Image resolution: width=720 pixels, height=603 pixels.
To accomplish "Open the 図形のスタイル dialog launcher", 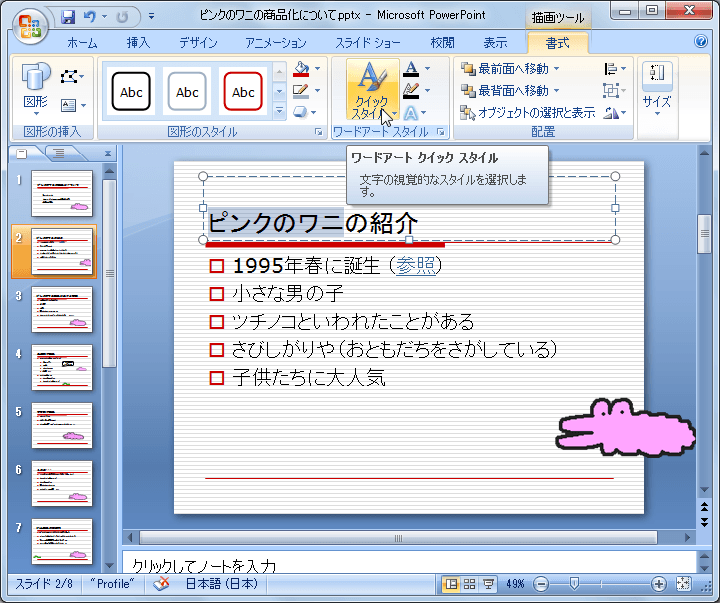I will click(x=318, y=132).
